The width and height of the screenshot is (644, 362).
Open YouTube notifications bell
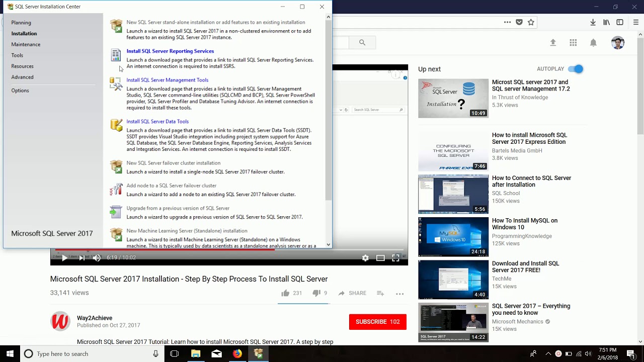point(593,43)
